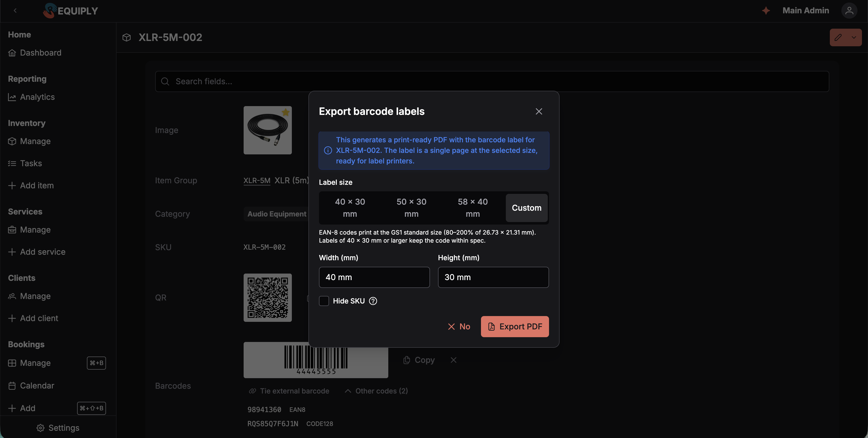Collapse the Other codes (2) expander

tap(376, 391)
